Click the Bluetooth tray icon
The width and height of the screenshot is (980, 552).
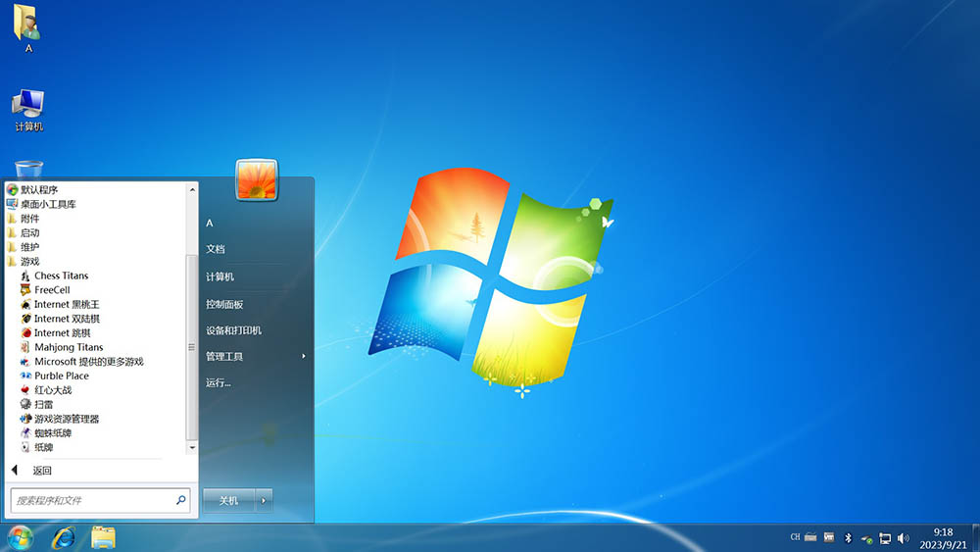click(x=849, y=537)
